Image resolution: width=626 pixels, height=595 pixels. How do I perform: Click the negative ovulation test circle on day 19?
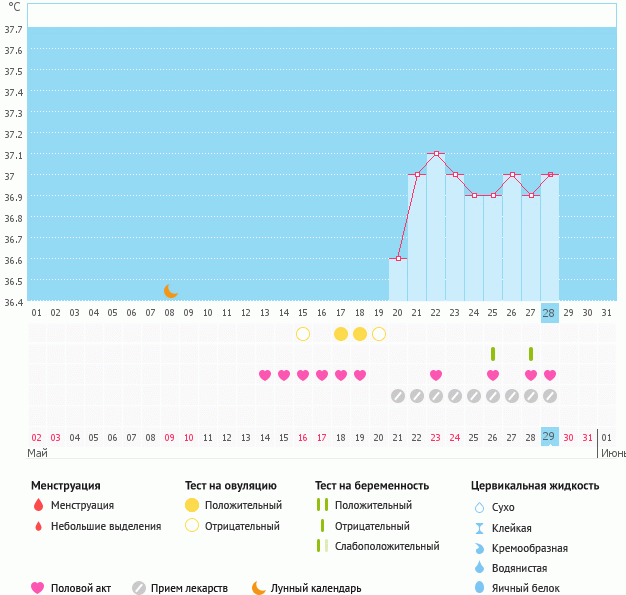point(379,333)
